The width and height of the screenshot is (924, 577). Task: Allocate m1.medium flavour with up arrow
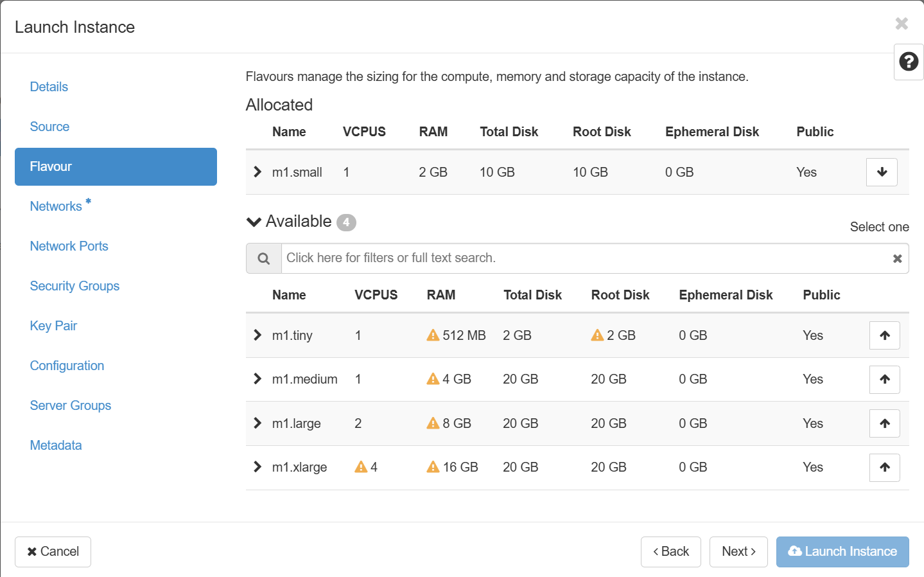click(884, 379)
